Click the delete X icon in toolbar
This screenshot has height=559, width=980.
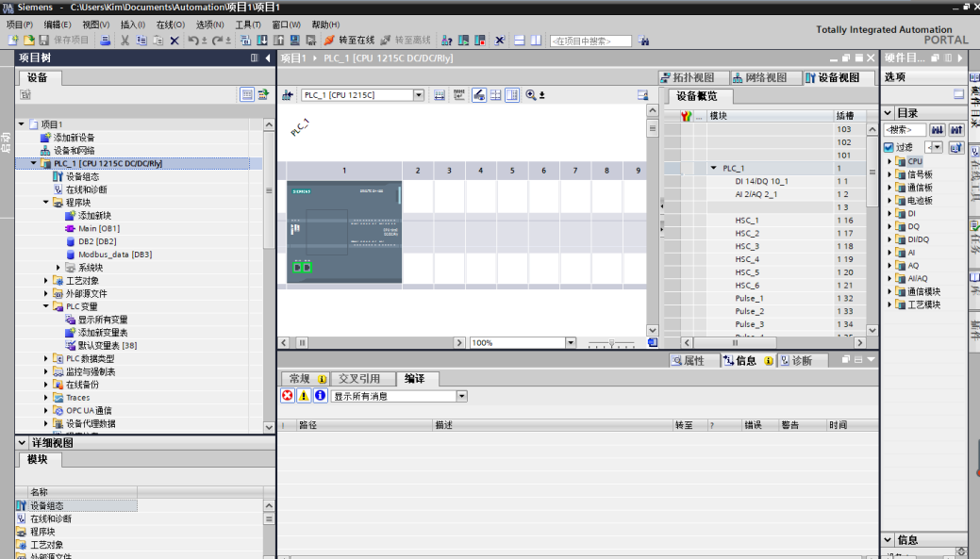point(174,40)
